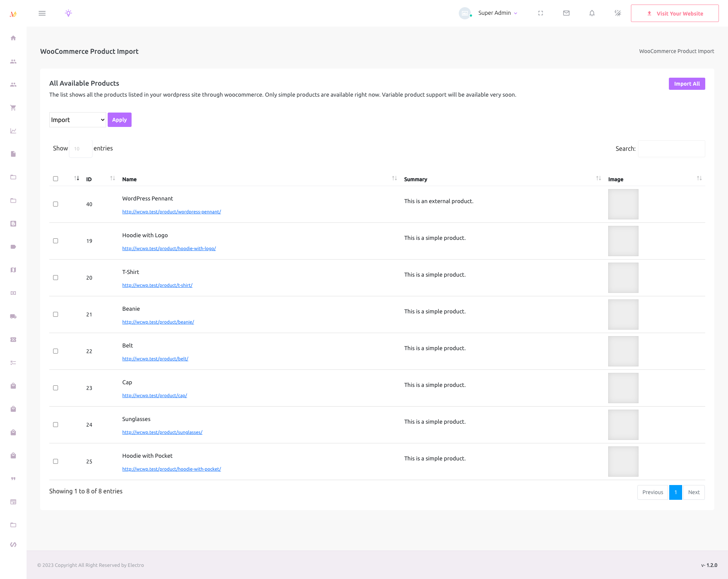The image size is (728, 579).
Task: Check the select-all checkbox in table header
Action: coord(55,178)
